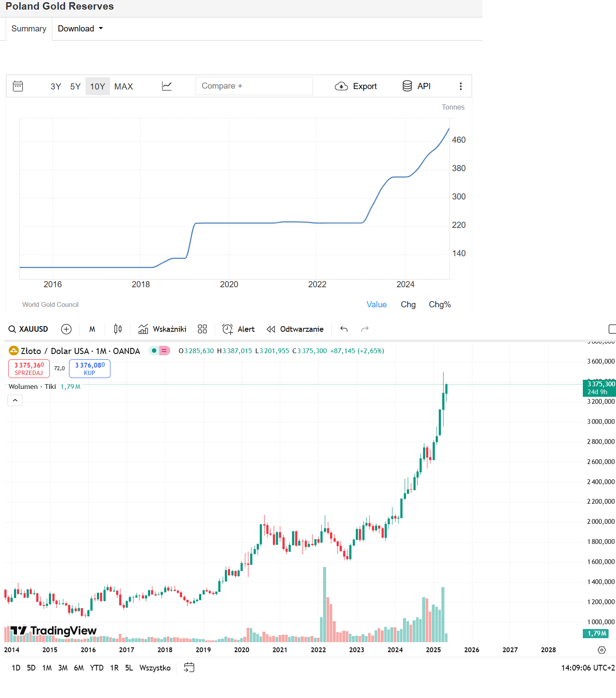This screenshot has width=616, height=698.
Task: Click the line chart type icon
Action: (167, 86)
